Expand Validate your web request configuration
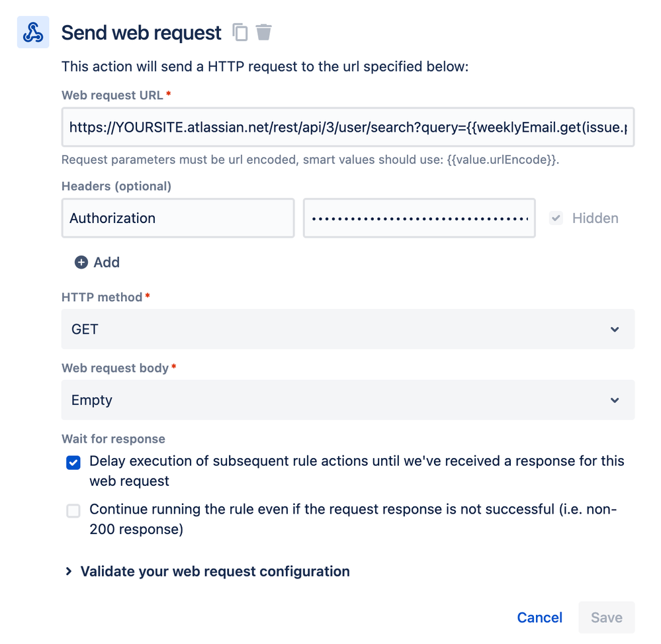 pyautogui.click(x=215, y=571)
